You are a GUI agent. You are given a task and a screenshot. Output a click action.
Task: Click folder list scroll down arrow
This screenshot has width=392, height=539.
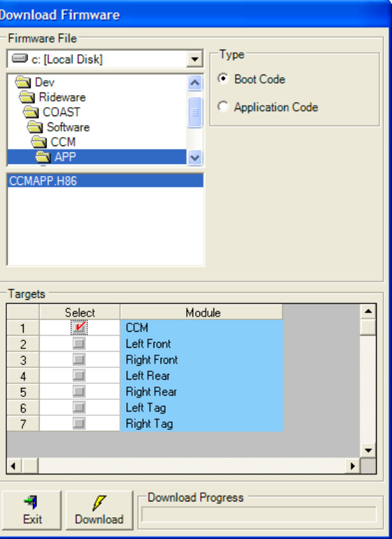tap(195, 158)
